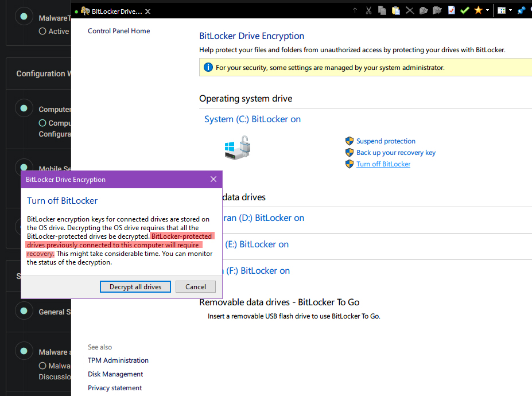Click the teal dot beside General S

[24, 311]
